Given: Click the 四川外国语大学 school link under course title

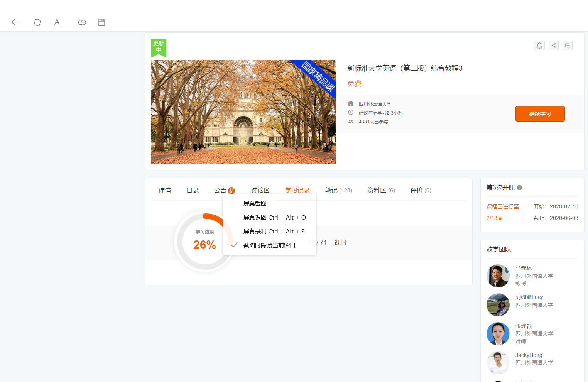Looking at the screenshot, I should [375, 104].
